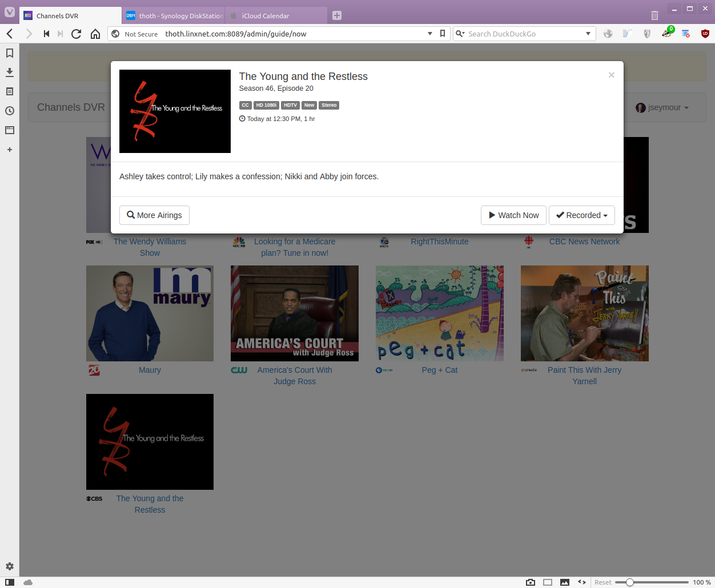The width and height of the screenshot is (715, 588).
Task: Toggle image loading in the status bar
Action: [565, 582]
